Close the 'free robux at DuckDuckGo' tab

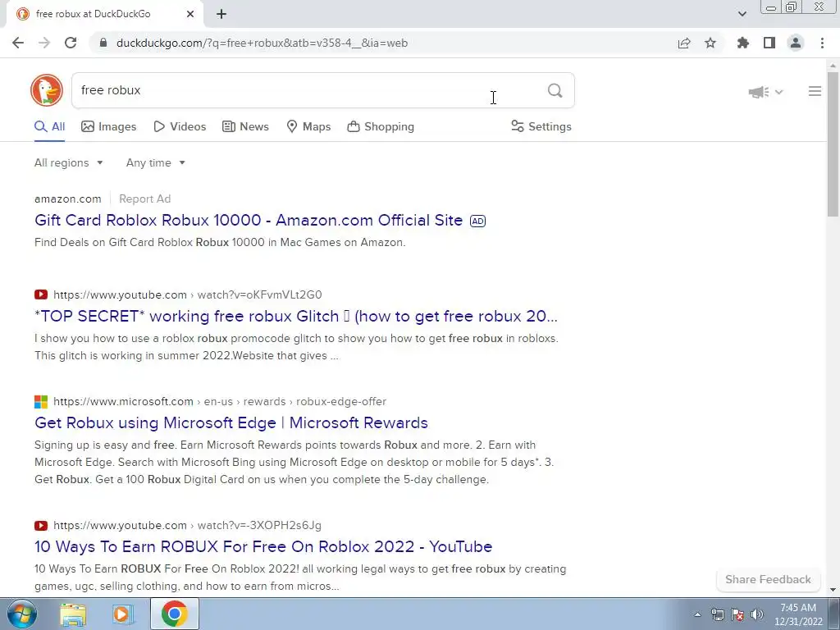pos(190,14)
